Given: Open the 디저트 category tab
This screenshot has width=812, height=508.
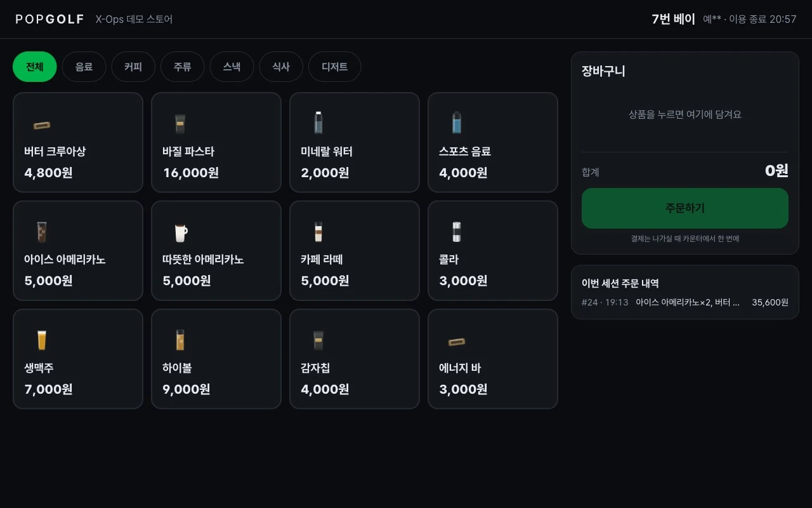Looking at the screenshot, I should [x=335, y=67].
